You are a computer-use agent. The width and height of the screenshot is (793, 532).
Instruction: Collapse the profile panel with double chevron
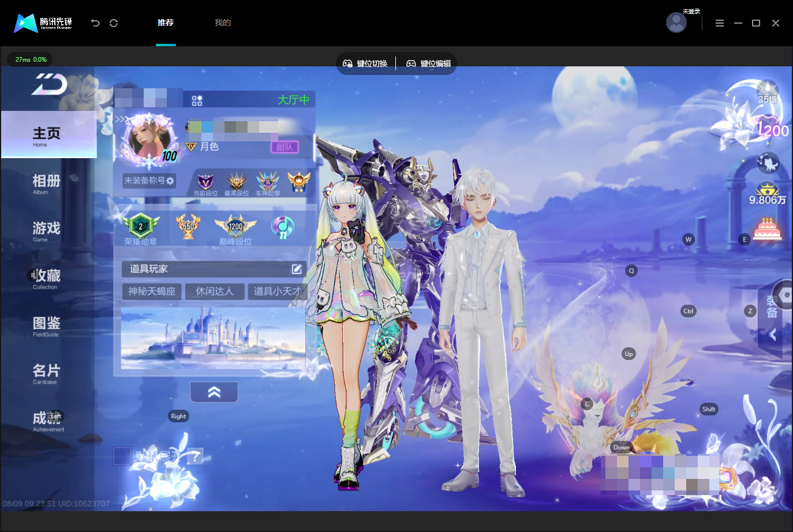pos(214,392)
